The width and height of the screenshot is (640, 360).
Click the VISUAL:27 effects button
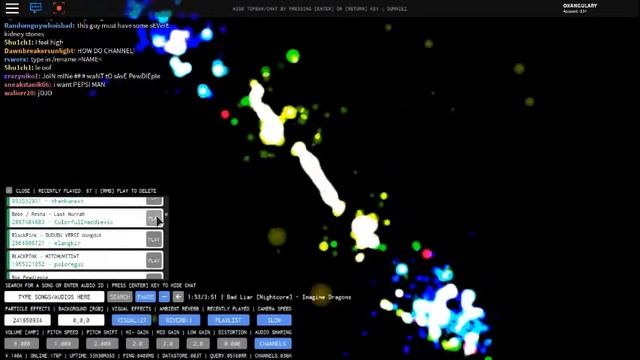[x=131, y=320]
